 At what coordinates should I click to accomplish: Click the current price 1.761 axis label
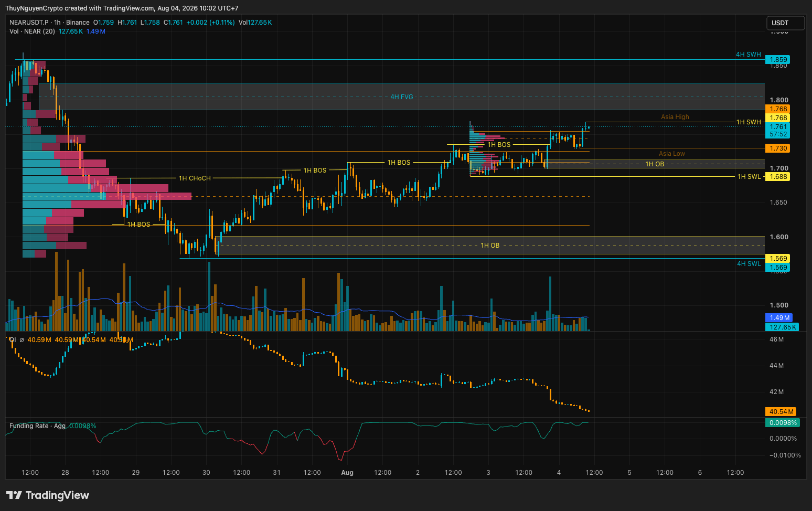778,127
